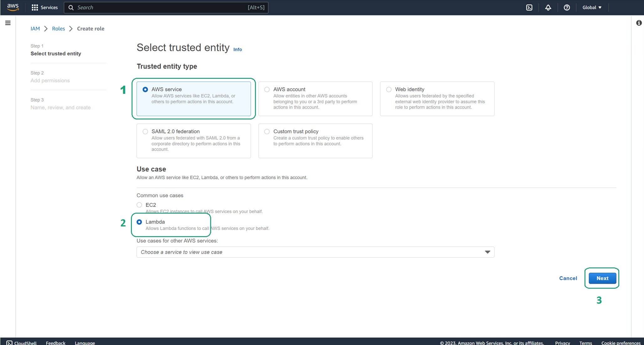Click the help question mark icon
Image resolution: width=644 pixels, height=345 pixels.
567,7
